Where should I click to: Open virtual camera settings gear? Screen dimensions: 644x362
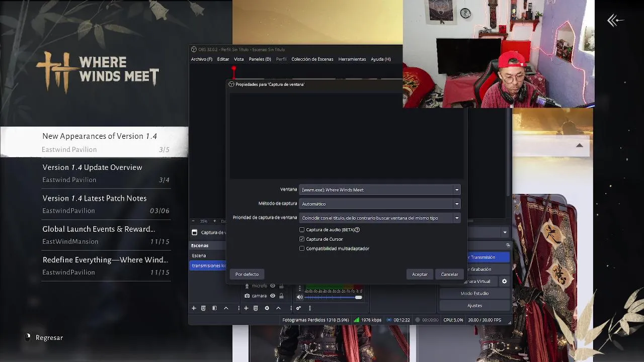tap(504, 282)
